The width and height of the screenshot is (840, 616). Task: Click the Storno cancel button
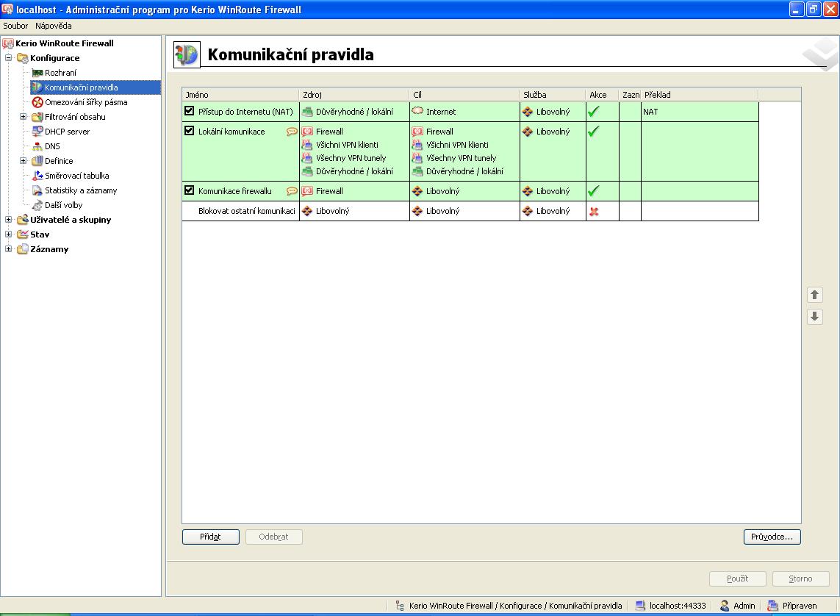point(801,579)
